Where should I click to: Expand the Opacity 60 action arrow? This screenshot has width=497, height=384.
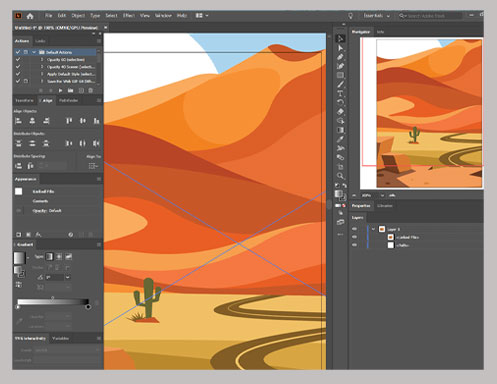[x=42, y=59]
